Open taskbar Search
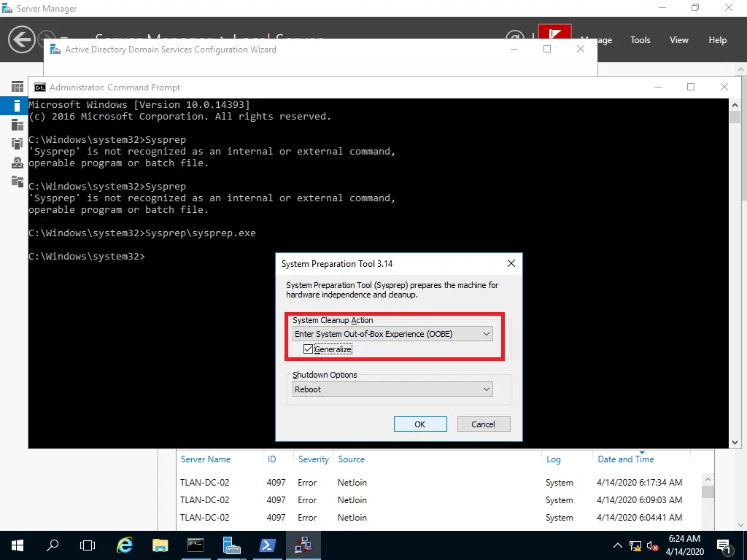 tap(53, 545)
